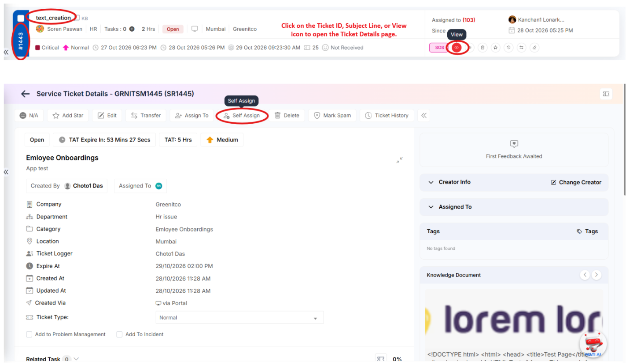Viewport: 626px width, 364px height.
Task: Select the checkbox for ticket #1443
Action: tap(21, 18)
